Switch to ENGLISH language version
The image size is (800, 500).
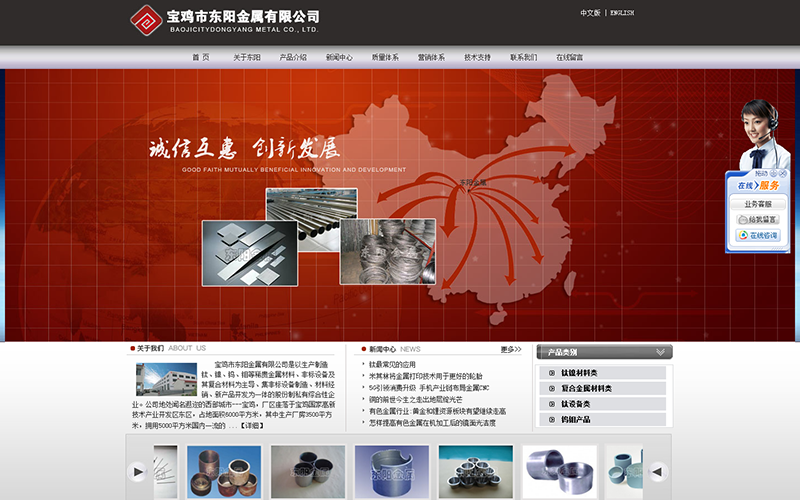pyautogui.click(x=622, y=13)
